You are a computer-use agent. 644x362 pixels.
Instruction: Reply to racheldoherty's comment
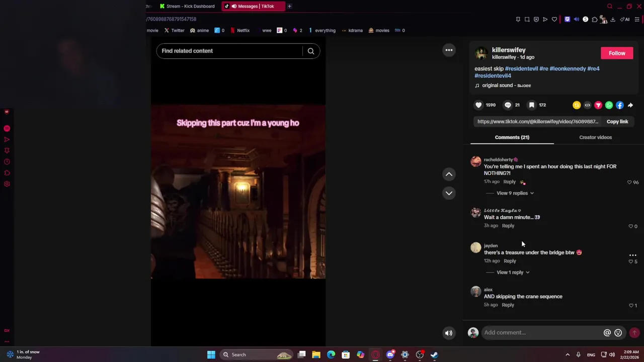pyautogui.click(x=509, y=182)
